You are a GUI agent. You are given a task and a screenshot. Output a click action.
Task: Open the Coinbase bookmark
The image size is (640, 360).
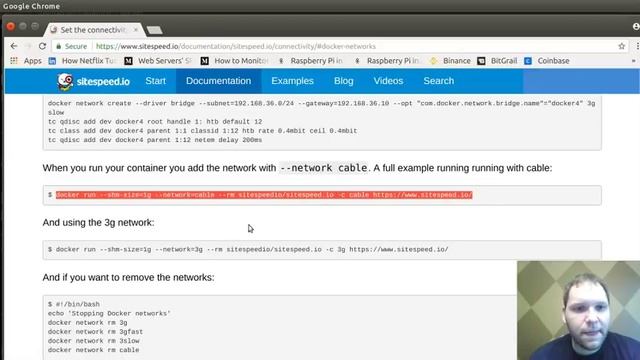[x=547, y=61]
